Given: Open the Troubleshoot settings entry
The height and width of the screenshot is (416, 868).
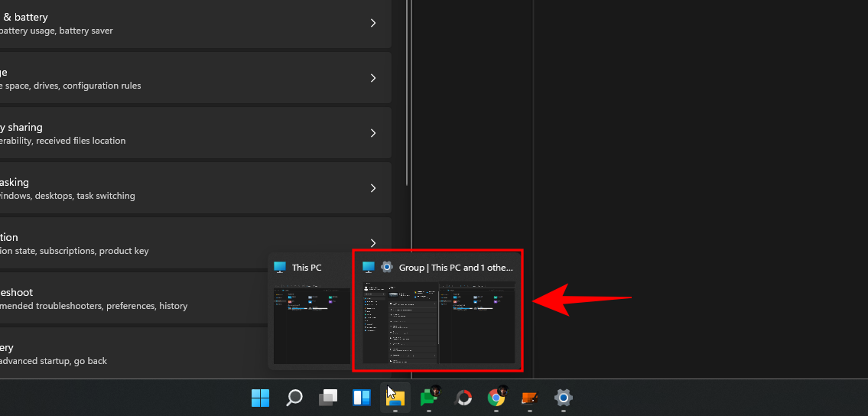Looking at the screenshot, I should point(130,299).
